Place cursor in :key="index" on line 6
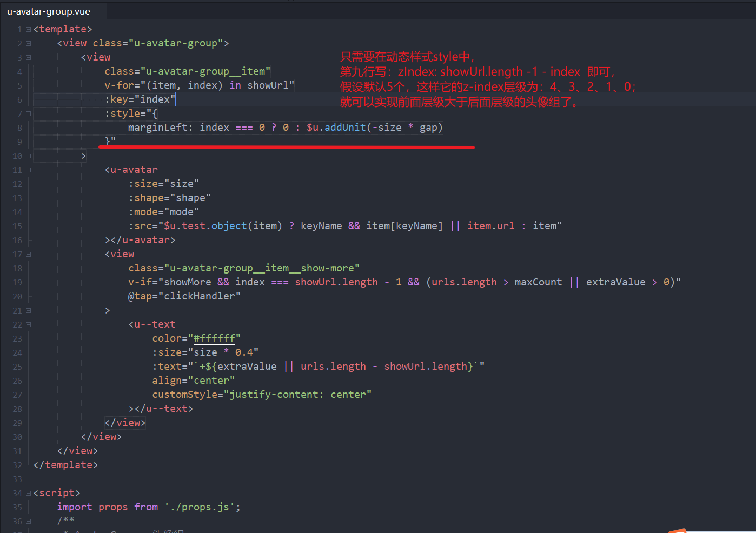Screen dimensions: 756x533 click(x=140, y=99)
